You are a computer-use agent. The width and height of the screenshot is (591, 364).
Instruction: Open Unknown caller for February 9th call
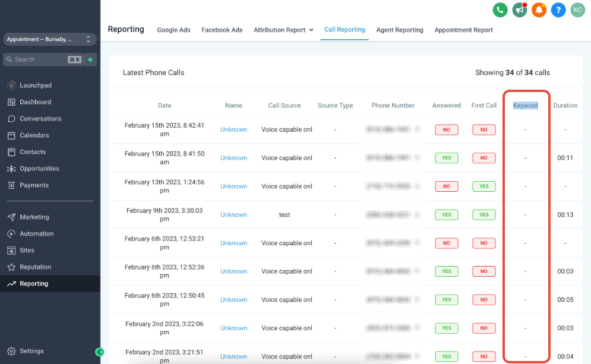(233, 214)
